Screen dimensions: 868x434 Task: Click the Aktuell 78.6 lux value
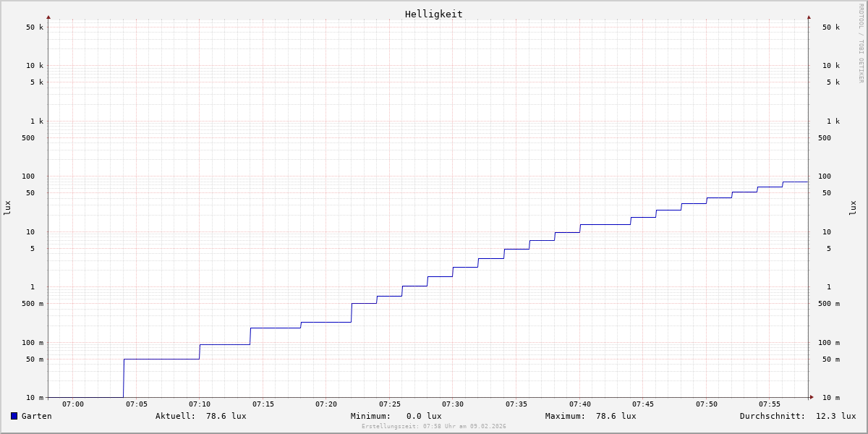pos(226,416)
